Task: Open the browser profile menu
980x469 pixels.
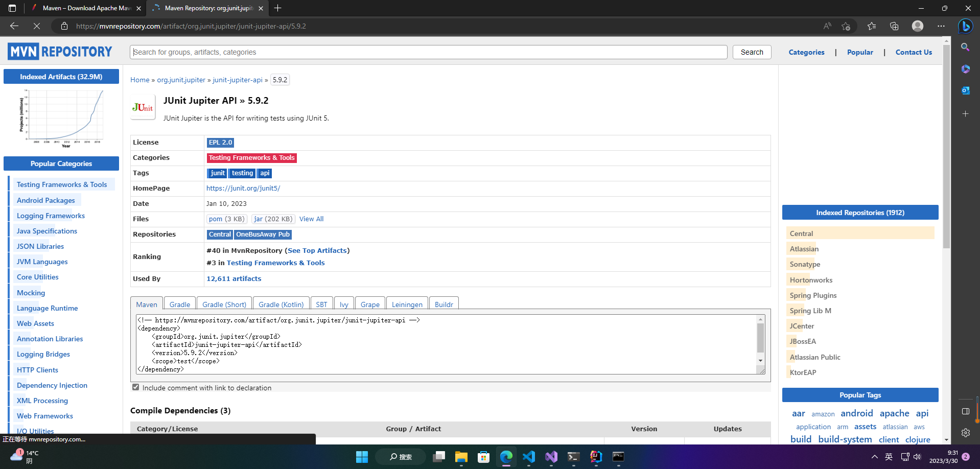Action: (x=918, y=26)
